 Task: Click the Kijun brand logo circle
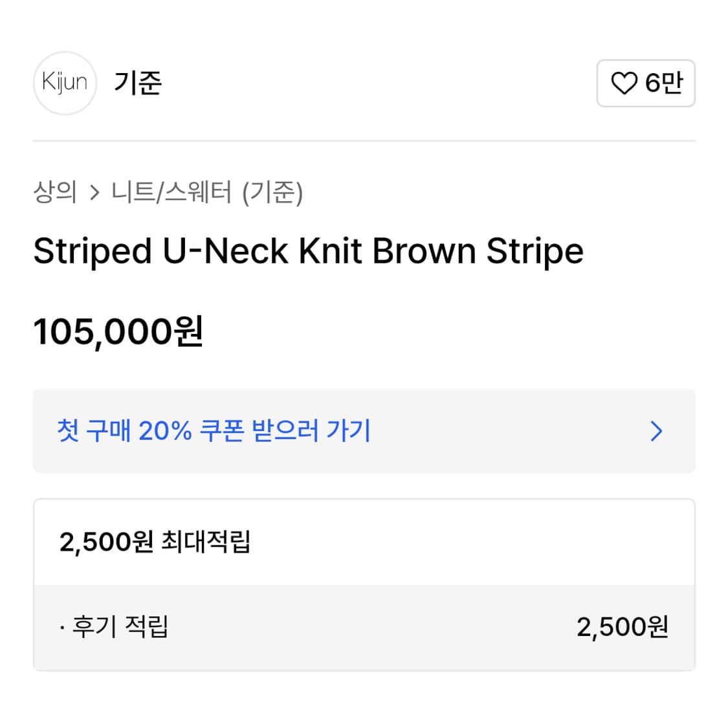coord(65,83)
